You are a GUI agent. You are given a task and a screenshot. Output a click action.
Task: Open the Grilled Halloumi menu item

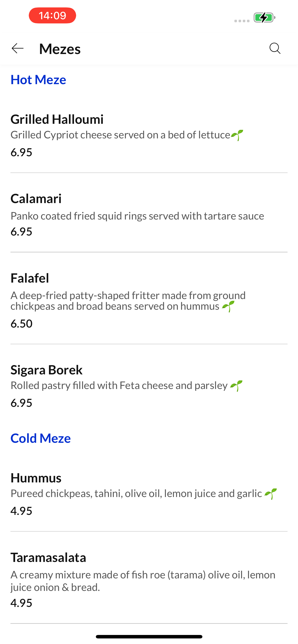point(57,119)
